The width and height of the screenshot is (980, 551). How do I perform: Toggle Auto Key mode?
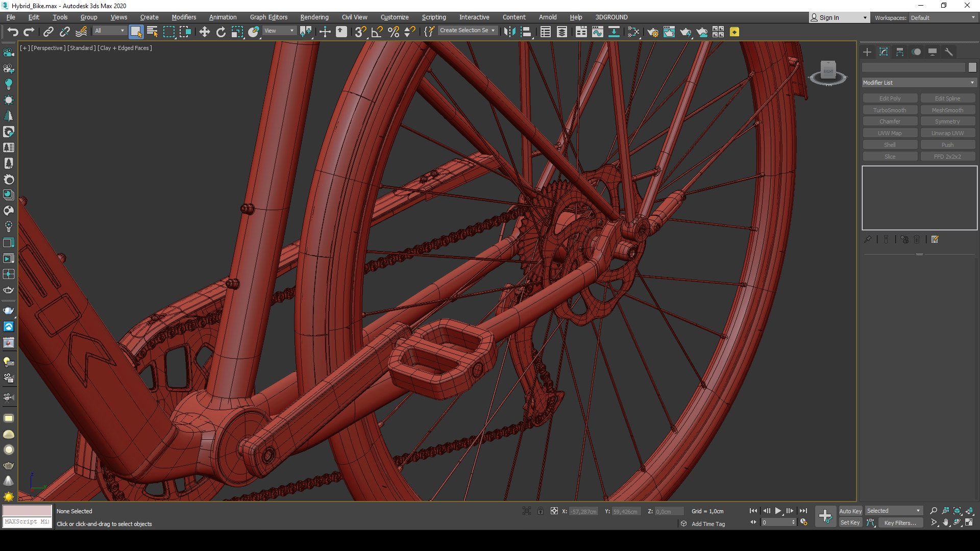850,511
